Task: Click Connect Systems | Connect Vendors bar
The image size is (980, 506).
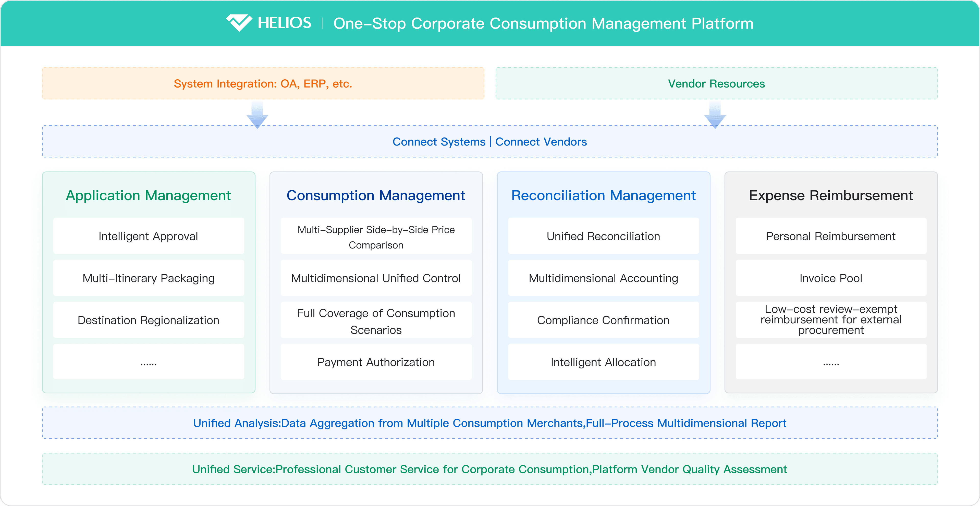Action: [x=490, y=142]
